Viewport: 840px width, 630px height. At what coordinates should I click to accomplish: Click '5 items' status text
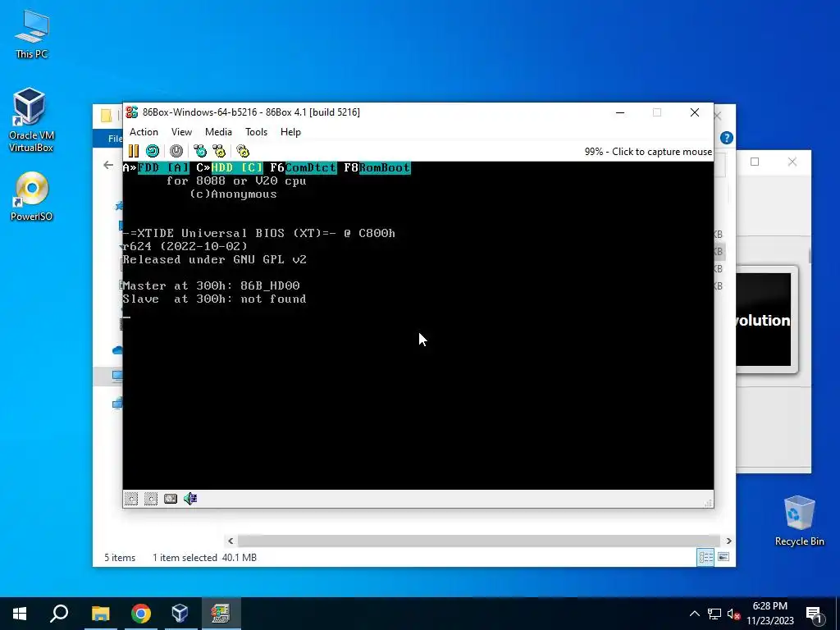[120, 558]
